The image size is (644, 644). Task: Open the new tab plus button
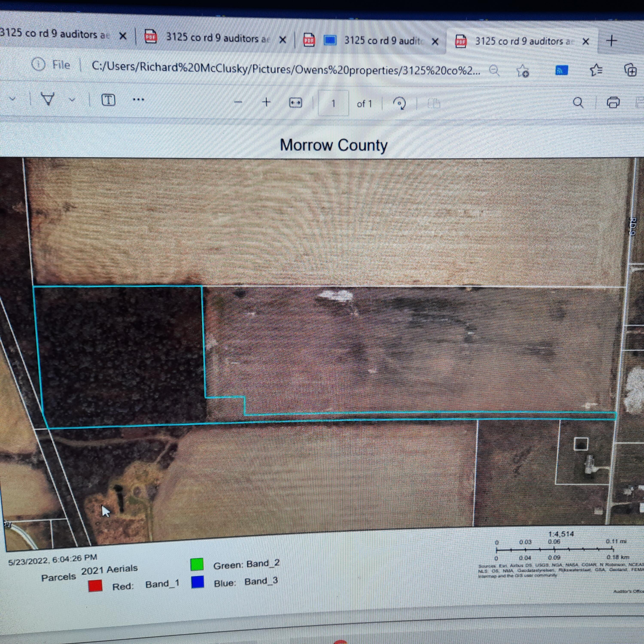coord(611,41)
